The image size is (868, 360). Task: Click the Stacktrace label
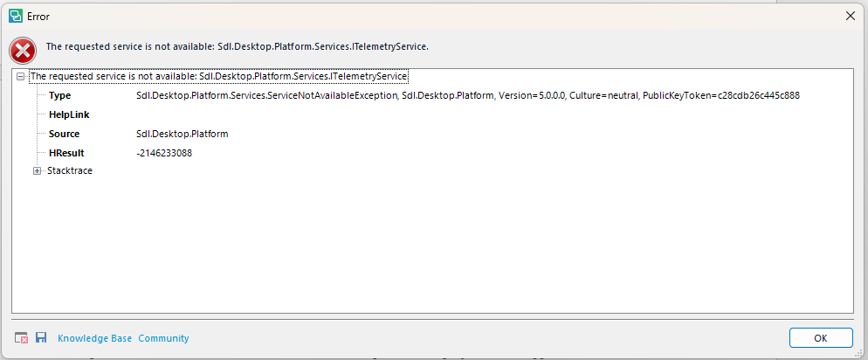pyautogui.click(x=70, y=170)
